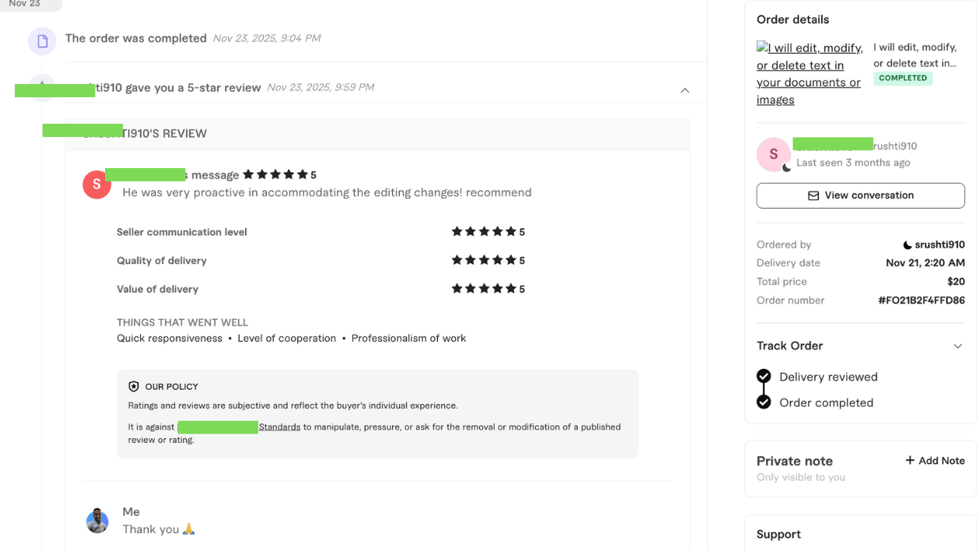Viewport: 980px width, 551px height.
Task: Click the red S reviewer avatar
Action: pyautogui.click(x=96, y=184)
